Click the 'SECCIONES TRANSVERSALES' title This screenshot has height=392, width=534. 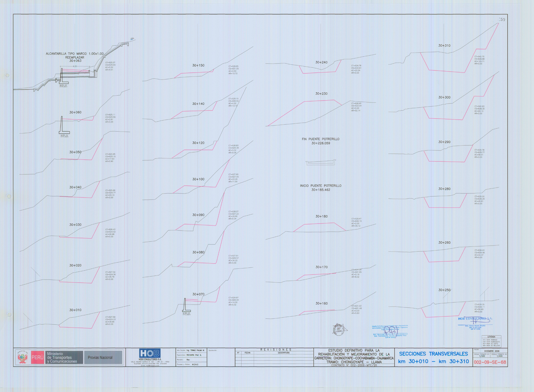(x=433, y=354)
